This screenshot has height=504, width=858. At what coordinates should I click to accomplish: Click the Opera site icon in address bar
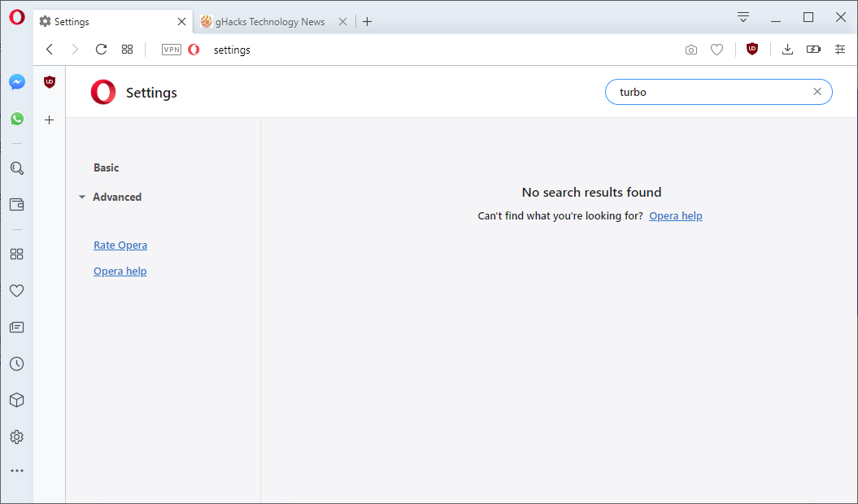[194, 50]
